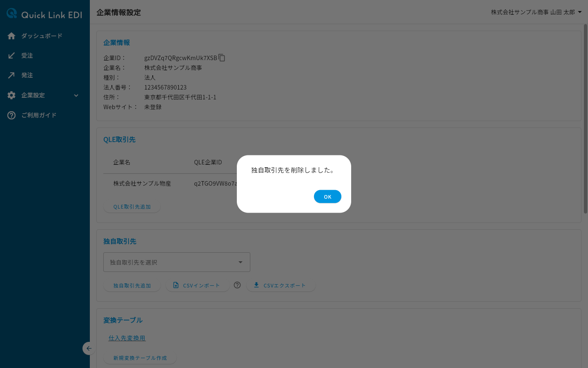This screenshot has width=588, height=368.
Task: Go to 発注 menu item
Action: pyautogui.click(x=45, y=75)
